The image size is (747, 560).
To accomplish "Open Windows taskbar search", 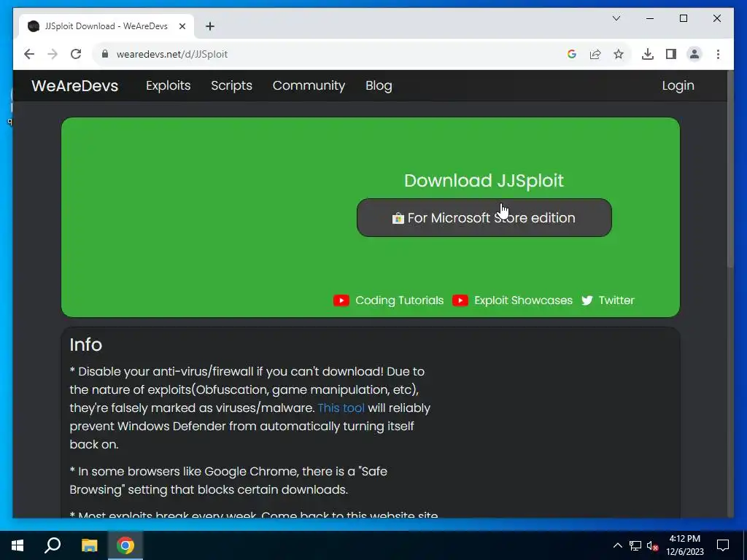I will [x=53, y=545].
